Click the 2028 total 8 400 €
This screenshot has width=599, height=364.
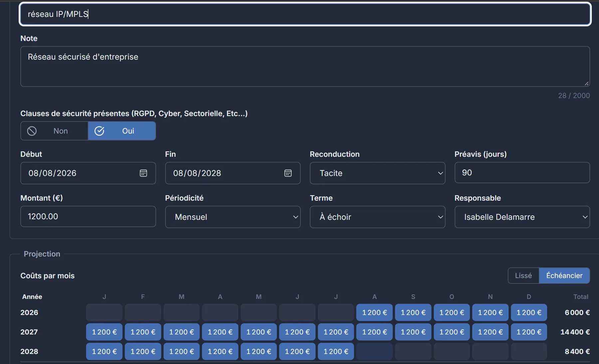pyautogui.click(x=577, y=351)
